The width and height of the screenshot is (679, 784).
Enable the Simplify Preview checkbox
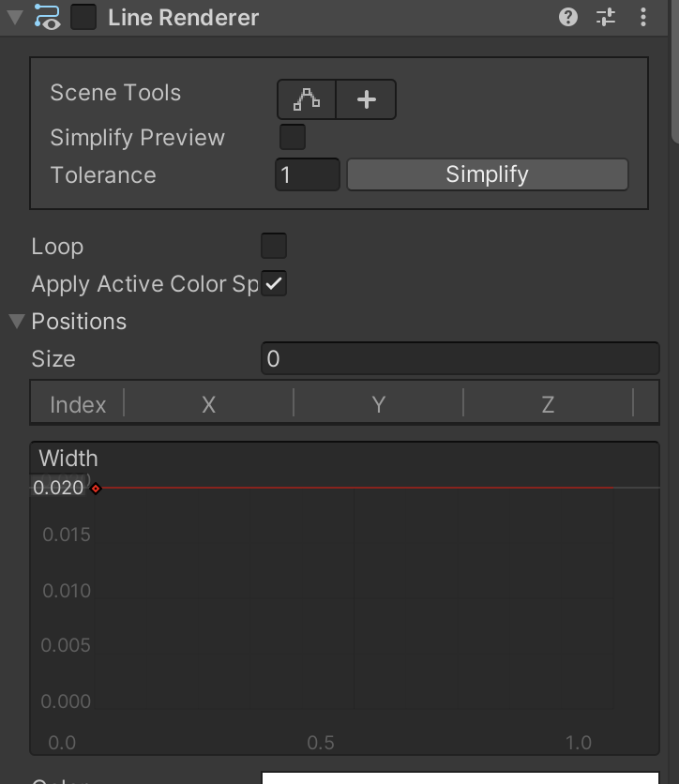[293, 137]
